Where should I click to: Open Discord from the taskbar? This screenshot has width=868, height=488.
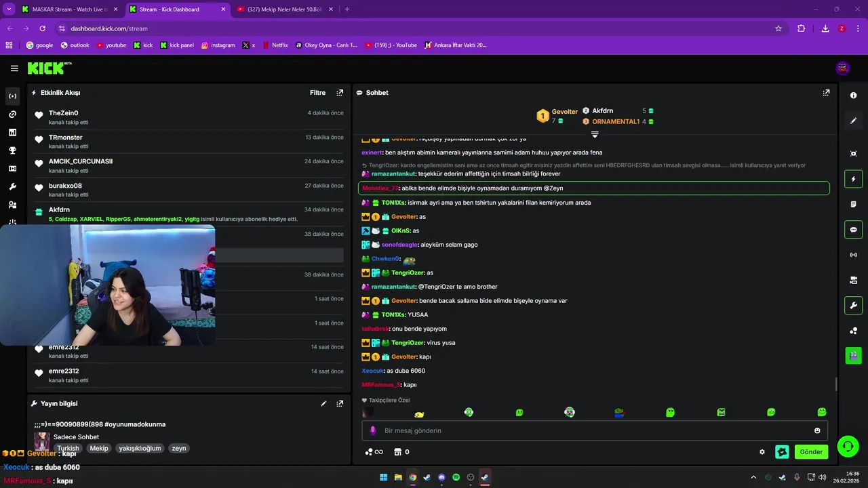coord(441,477)
